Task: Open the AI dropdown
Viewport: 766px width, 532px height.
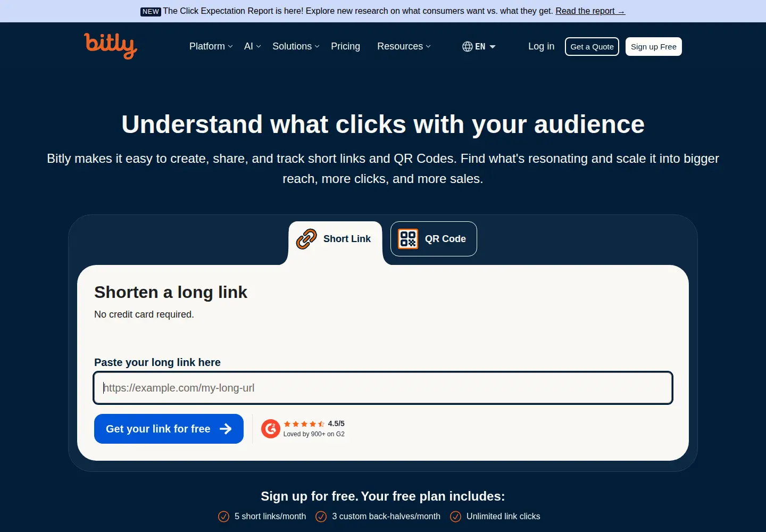Action: coord(252,46)
